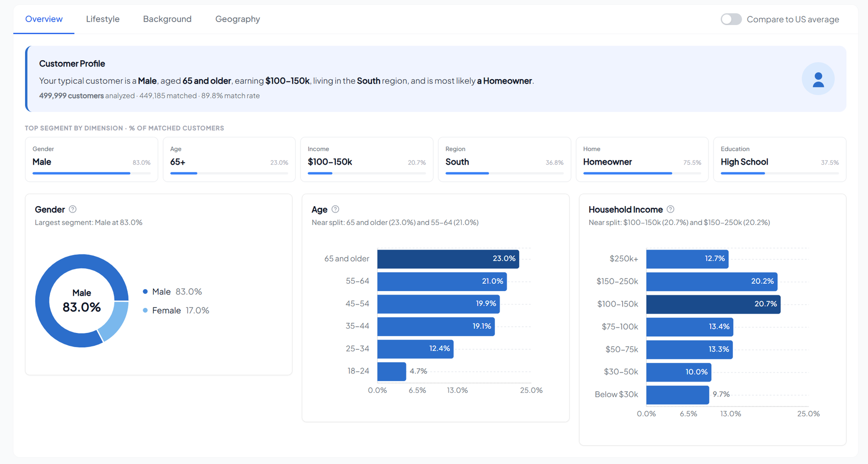The width and height of the screenshot is (868, 464).
Task: Click 'Largest segment: Male at 83.0%' text
Action: (89, 223)
